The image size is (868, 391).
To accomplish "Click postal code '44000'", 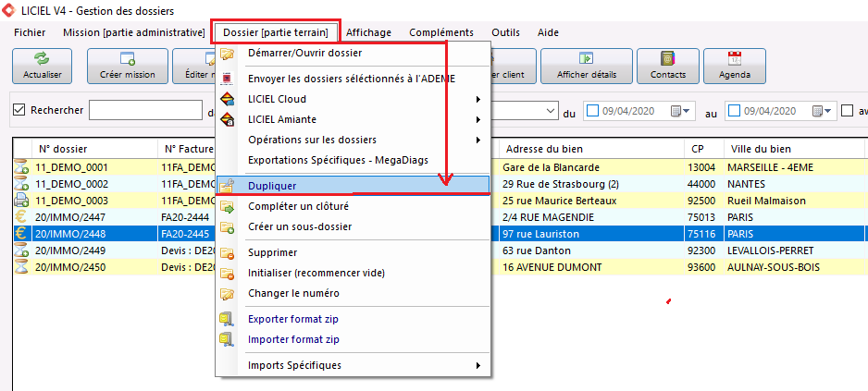I will point(701,184).
